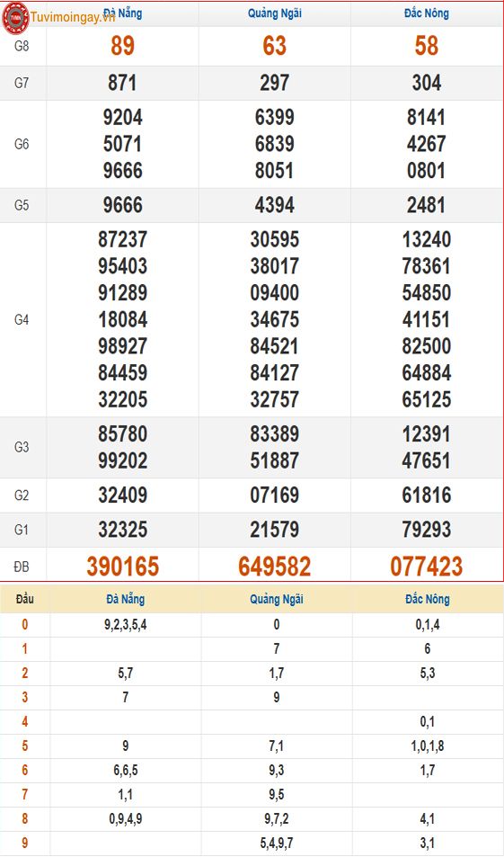Select the G3 number 85780

(123, 434)
